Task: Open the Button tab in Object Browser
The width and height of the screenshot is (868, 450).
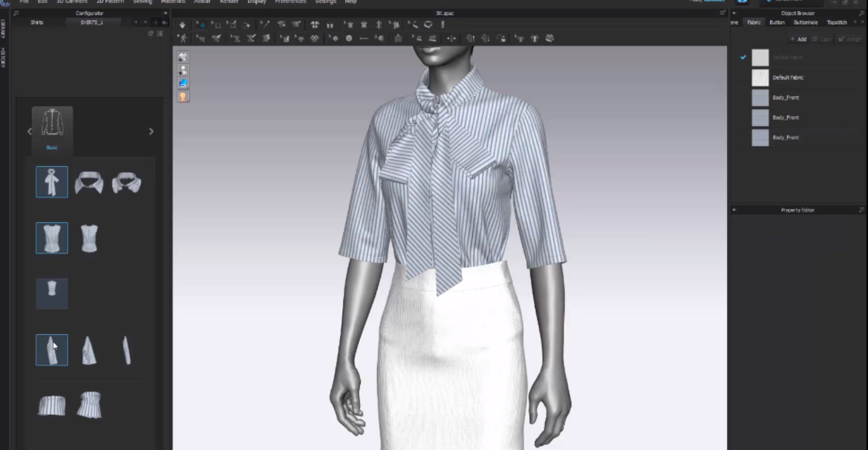Action: [777, 22]
